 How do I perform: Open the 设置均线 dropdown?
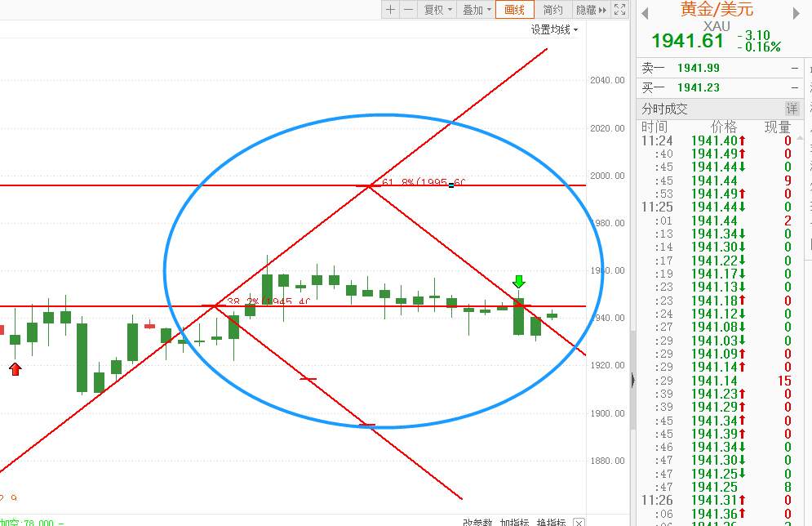pyautogui.click(x=554, y=29)
